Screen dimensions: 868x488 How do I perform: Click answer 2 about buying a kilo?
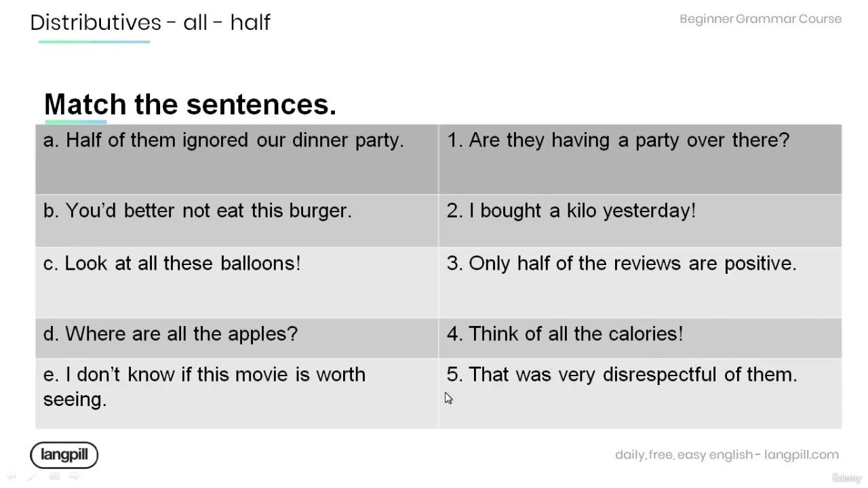click(x=571, y=211)
